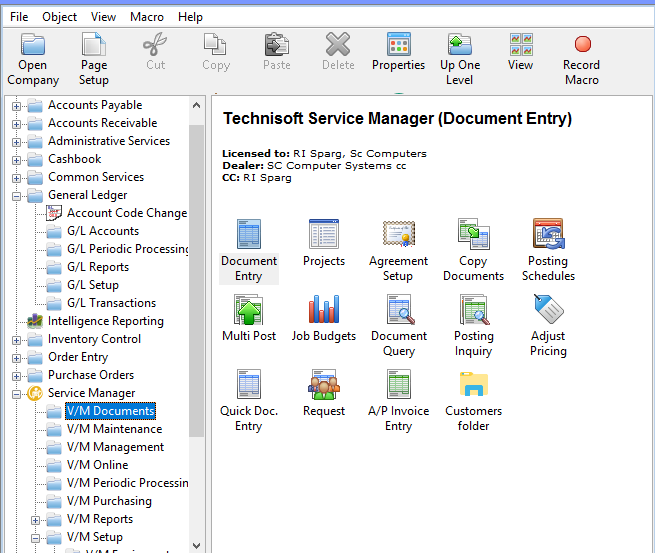
Task: Open the Adjust Pricing tag icon
Action: (548, 309)
